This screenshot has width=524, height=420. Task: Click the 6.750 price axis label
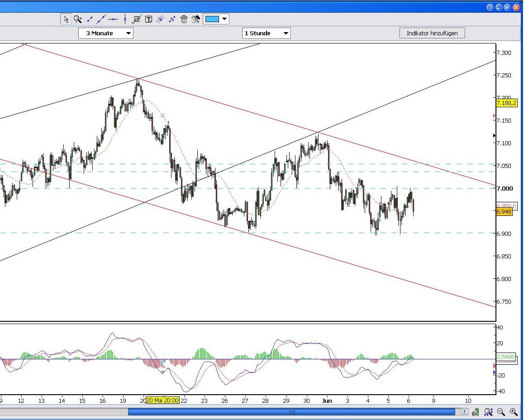point(504,301)
